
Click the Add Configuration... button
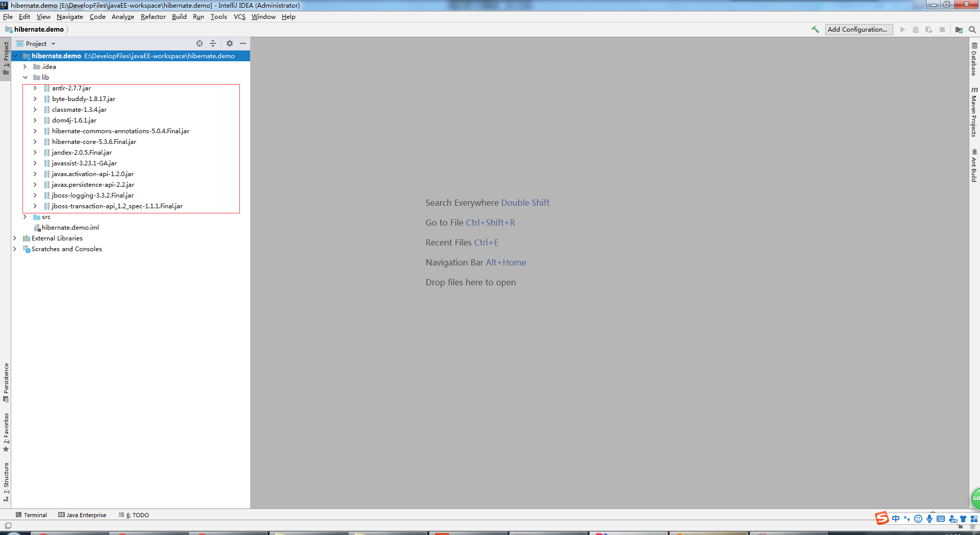pyautogui.click(x=859, y=30)
